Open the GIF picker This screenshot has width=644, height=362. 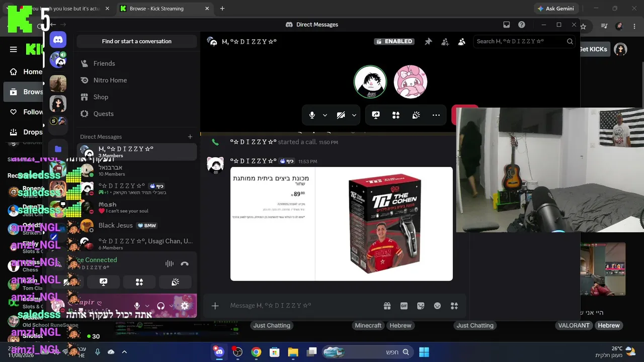404,306
